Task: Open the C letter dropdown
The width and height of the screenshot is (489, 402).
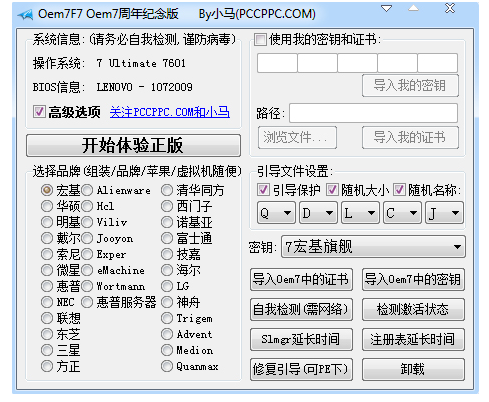Action: tap(402, 213)
